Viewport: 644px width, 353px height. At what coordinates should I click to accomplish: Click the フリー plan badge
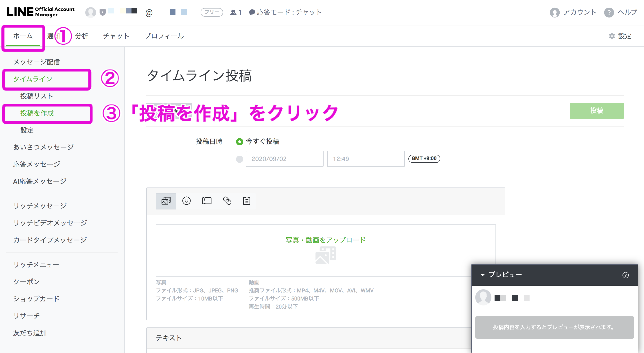212,12
